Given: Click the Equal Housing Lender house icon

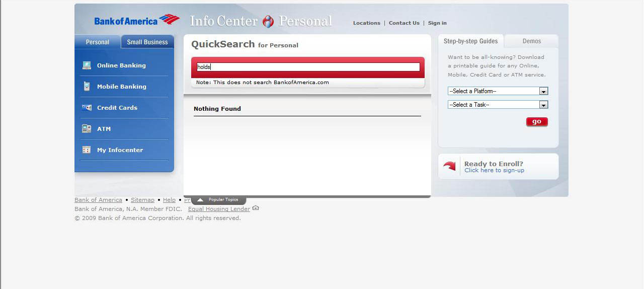Looking at the screenshot, I should point(256,208).
